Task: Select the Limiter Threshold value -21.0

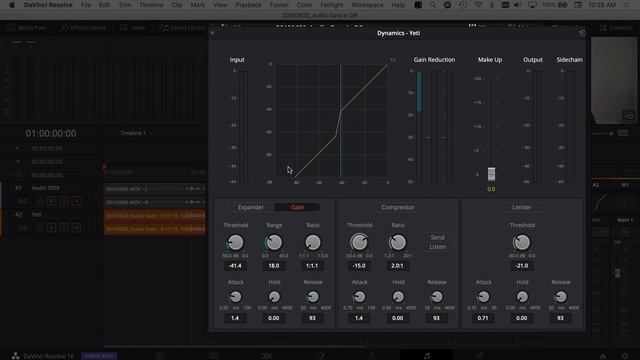Action: point(522,266)
